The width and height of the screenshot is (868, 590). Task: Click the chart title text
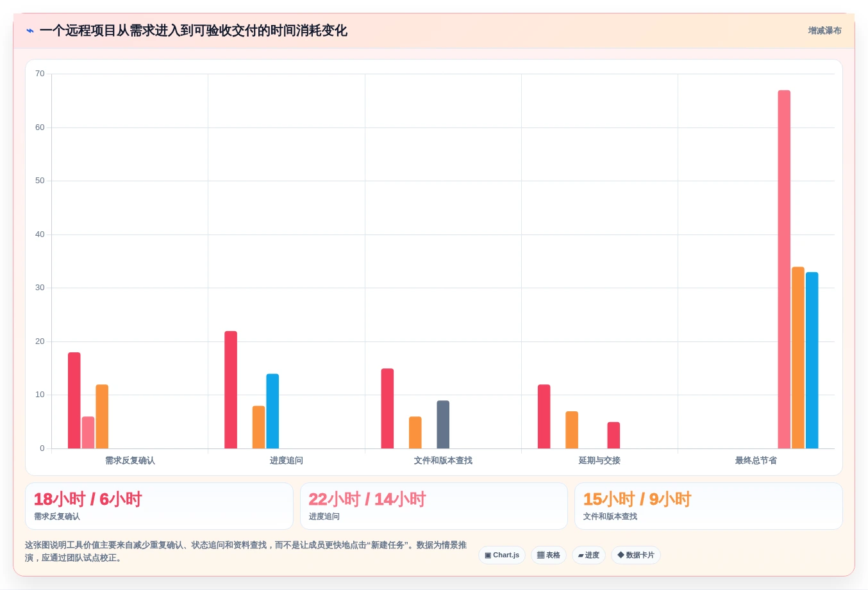[193, 31]
